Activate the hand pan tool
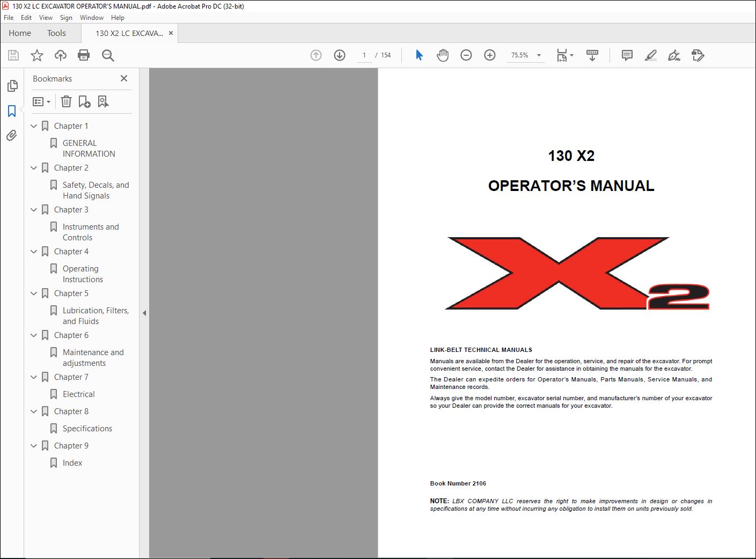Image resolution: width=756 pixels, height=559 pixels. (x=443, y=55)
